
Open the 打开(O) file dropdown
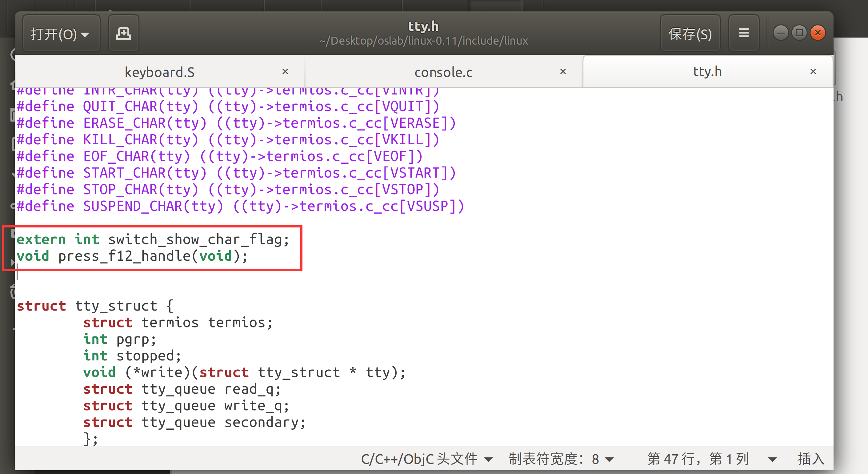(61, 34)
